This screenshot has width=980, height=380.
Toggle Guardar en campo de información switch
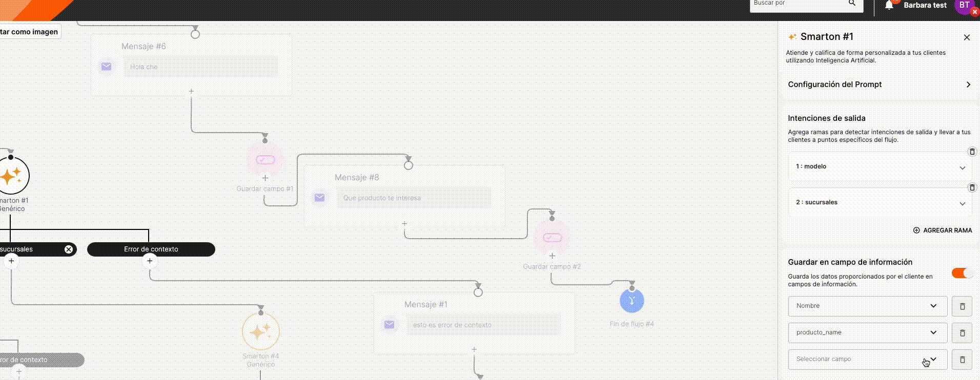tap(962, 273)
